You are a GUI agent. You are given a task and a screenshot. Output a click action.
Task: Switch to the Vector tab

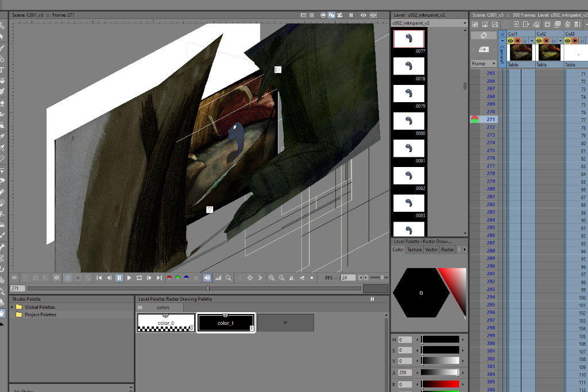pos(431,250)
